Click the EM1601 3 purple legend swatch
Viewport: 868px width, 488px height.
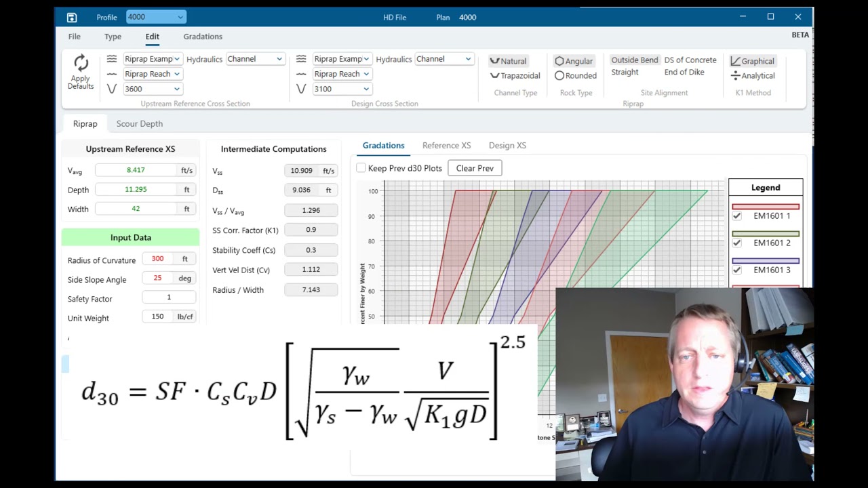point(766,261)
